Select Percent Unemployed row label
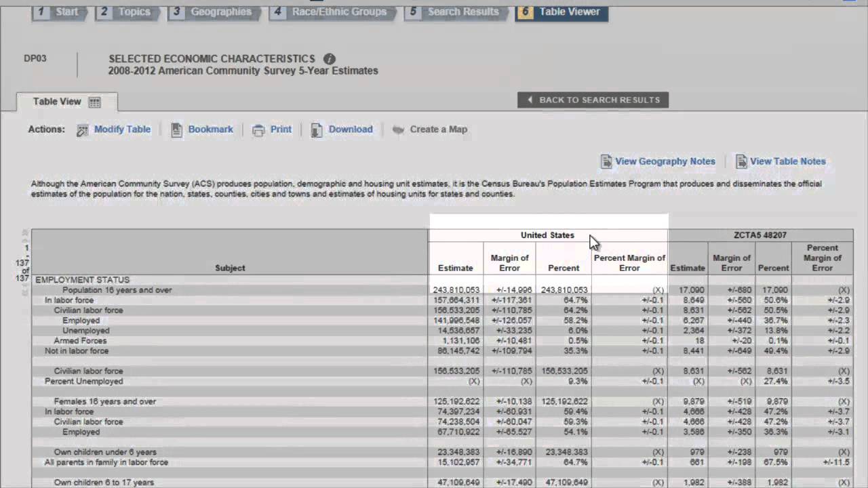This screenshot has height=488, width=868. pos(83,382)
